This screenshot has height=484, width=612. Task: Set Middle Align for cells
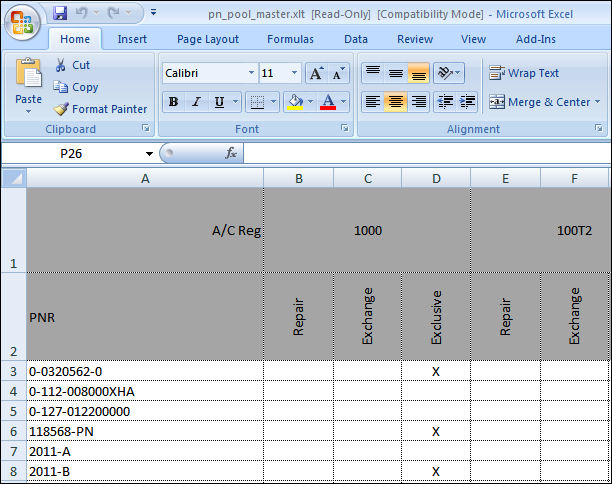pos(396,73)
